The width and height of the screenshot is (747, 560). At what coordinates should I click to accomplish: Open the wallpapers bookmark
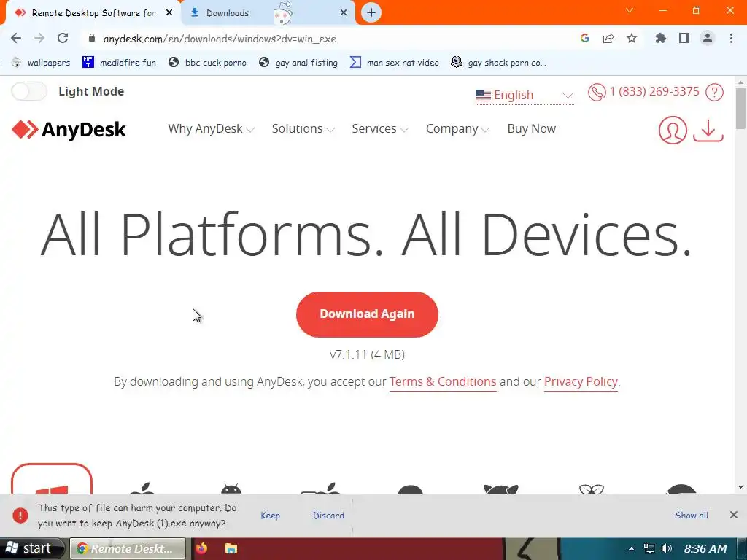click(x=41, y=63)
